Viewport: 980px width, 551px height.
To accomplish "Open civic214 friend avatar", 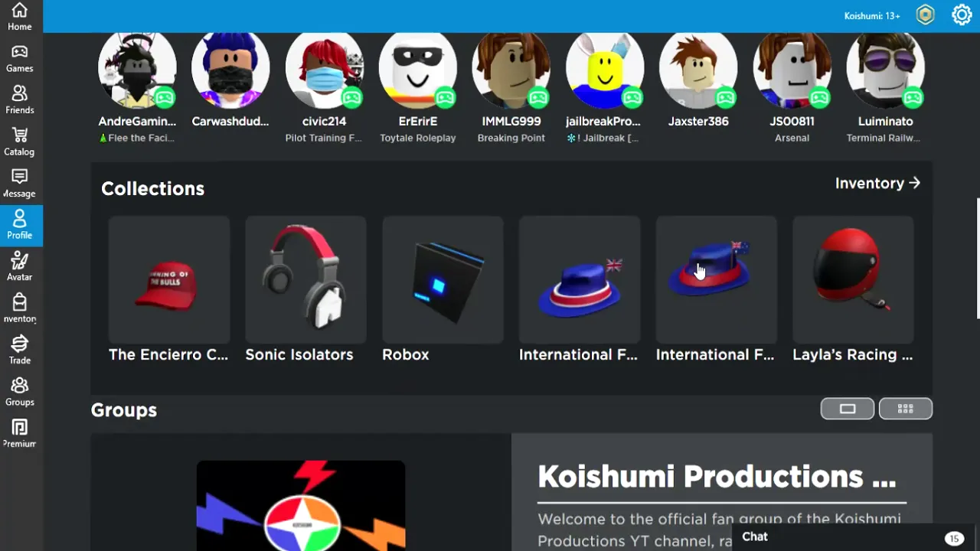I will (325, 70).
